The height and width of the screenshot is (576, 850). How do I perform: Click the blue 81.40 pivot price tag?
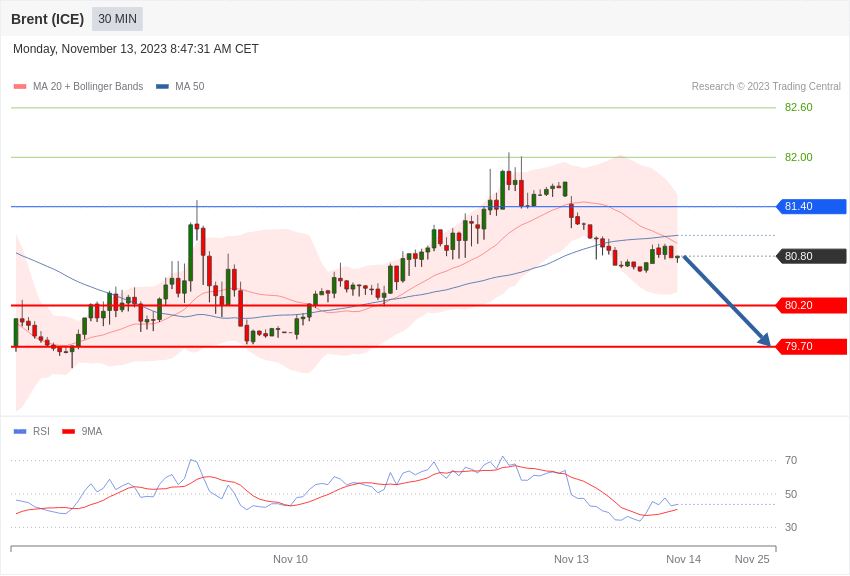[x=812, y=206]
